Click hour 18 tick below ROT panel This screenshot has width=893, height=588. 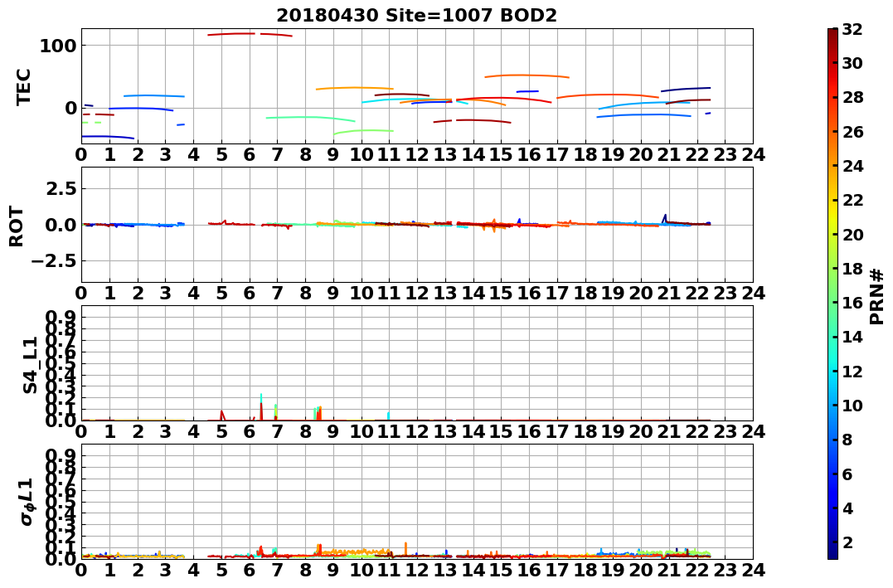coord(585,293)
